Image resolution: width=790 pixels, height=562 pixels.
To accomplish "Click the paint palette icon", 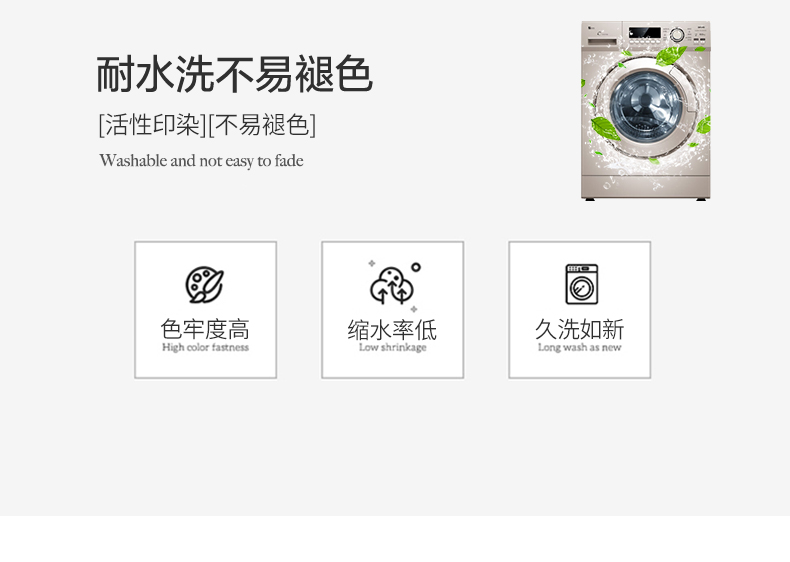I will coord(205,285).
